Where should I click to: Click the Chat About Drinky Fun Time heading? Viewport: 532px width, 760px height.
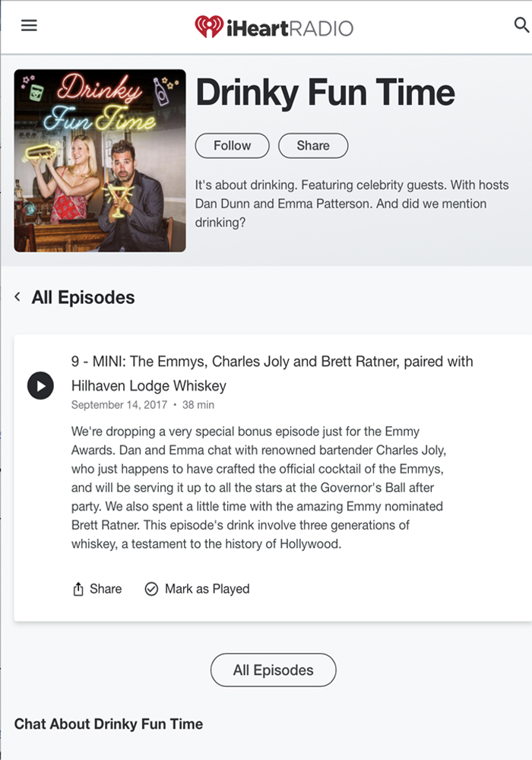coord(109,724)
